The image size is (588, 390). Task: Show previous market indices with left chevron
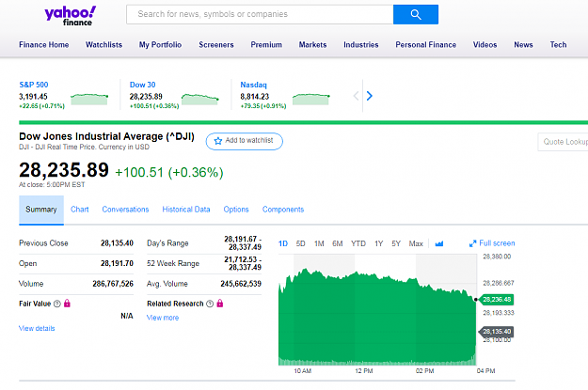pyautogui.click(x=356, y=96)
